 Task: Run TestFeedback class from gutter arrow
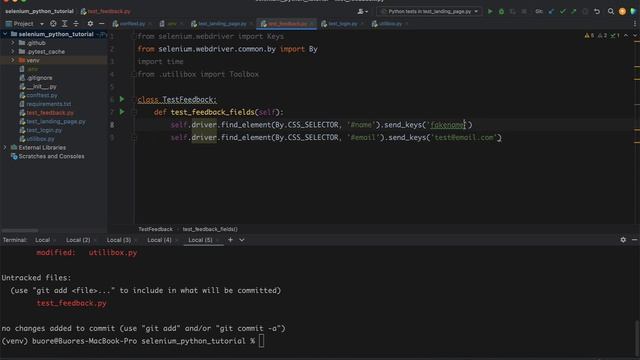click(122, 99)
